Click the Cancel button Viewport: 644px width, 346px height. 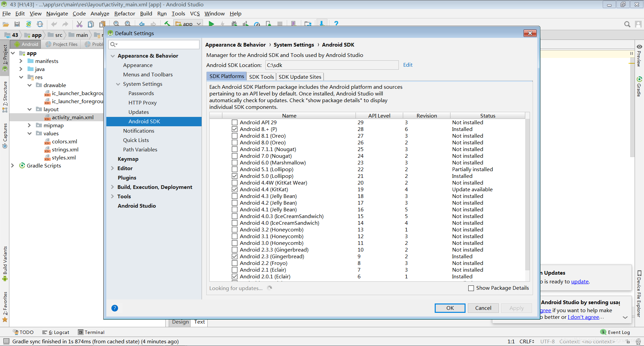[x=483, y=308]
